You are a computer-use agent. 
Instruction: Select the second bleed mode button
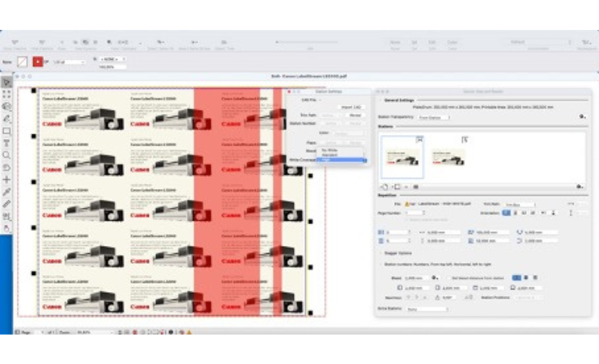coord(526,277)
